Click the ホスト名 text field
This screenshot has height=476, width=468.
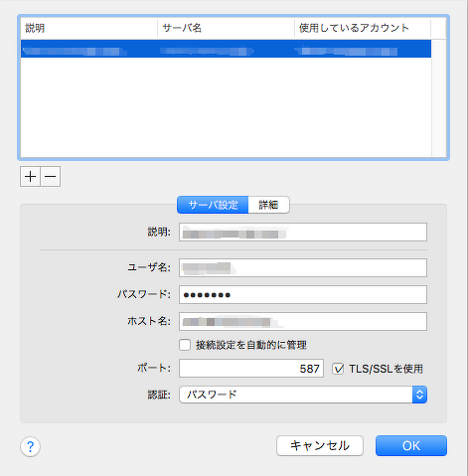coord(303,321)
